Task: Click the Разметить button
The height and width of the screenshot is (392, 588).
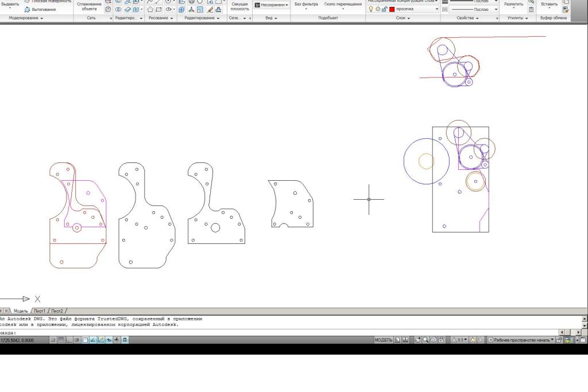Action: tap(513, 6)
